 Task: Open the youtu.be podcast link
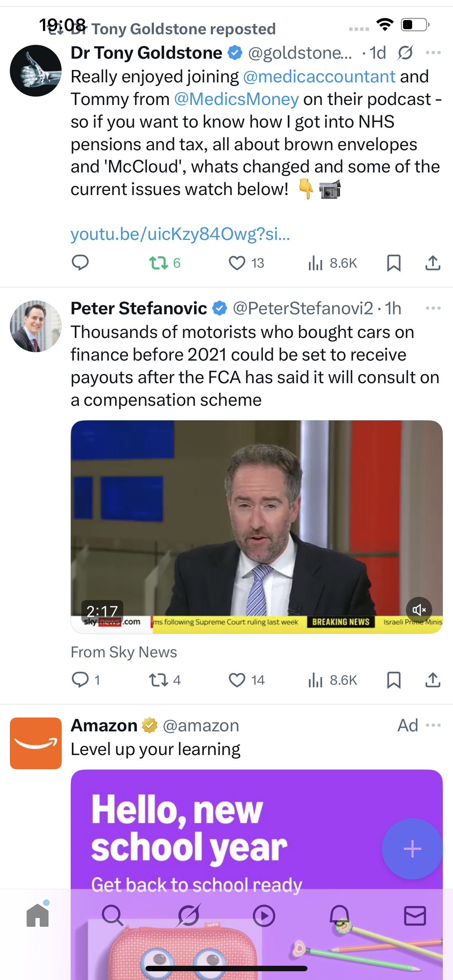(x=180, y=234)
